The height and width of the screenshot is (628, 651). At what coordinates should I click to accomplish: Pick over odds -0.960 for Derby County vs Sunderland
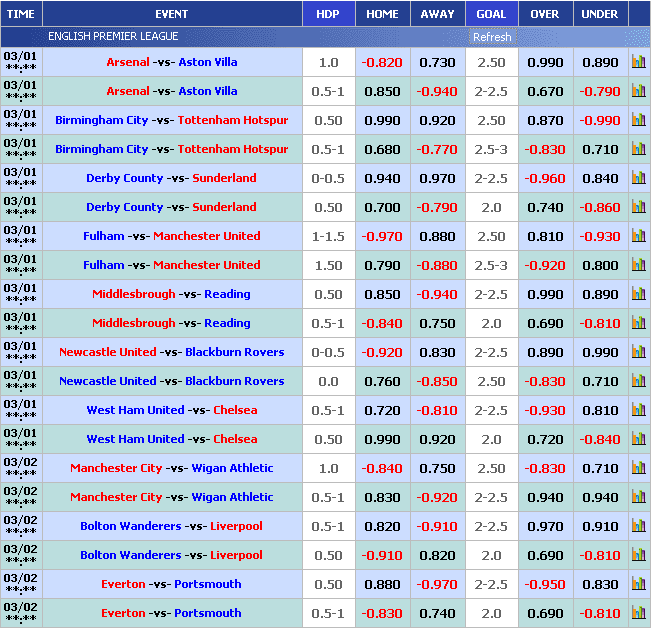click(545, 178)
